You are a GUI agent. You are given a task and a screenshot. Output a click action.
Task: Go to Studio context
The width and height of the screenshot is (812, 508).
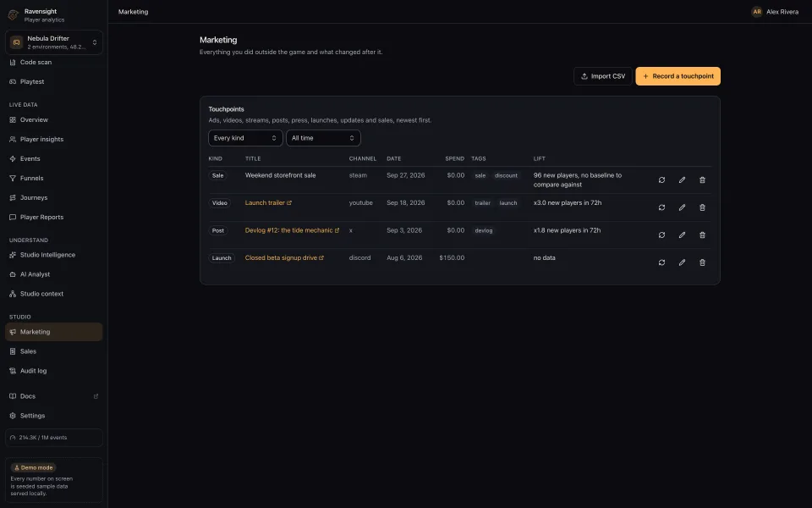click(x=54, y=294)
